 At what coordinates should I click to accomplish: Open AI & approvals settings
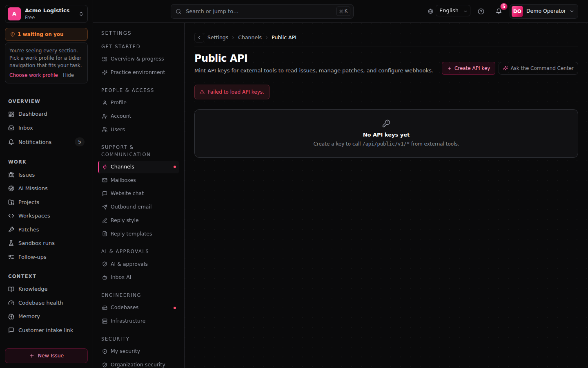[139, 264]
